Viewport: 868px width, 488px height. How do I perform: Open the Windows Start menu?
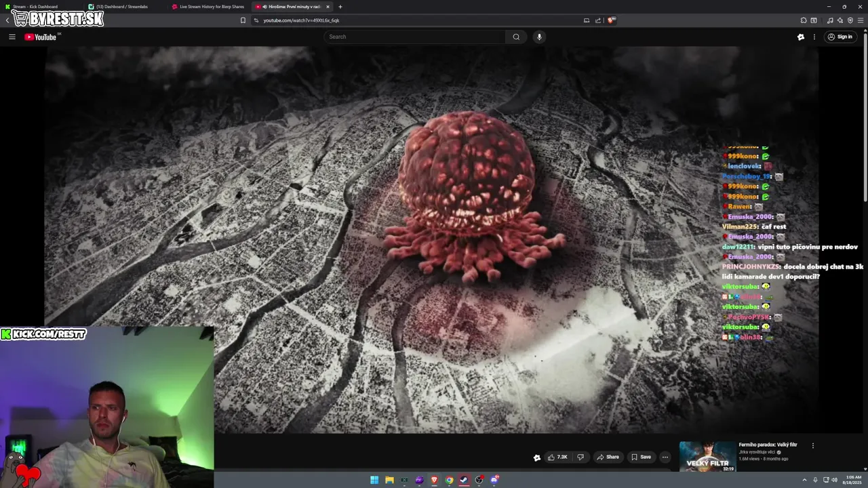click(374, 480)
